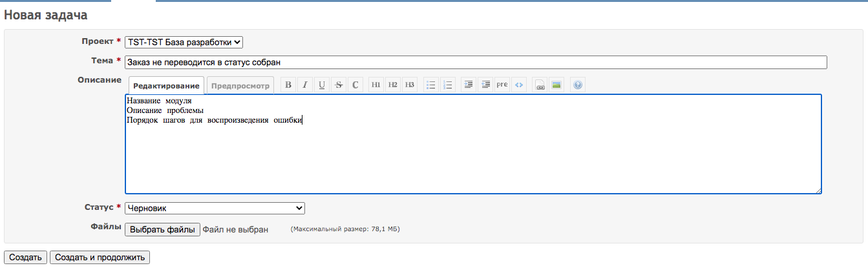Open the text formatting help

(x=578, y=85)
